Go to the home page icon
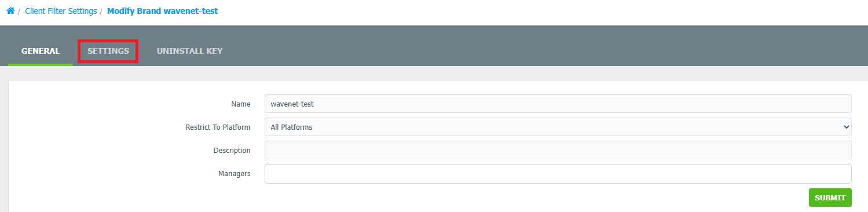 (10, 11)
